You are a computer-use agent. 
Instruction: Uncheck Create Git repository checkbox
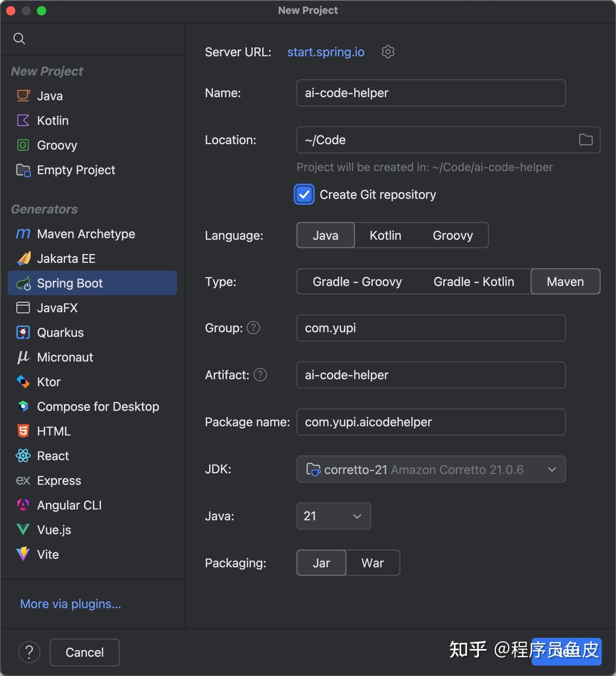click(x=304, y=195)
